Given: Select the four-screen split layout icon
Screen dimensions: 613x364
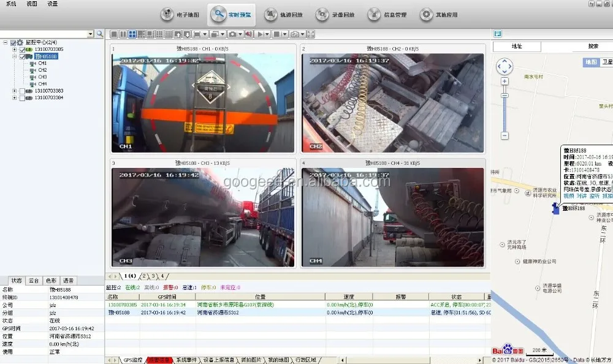Looking at the screenshot, I should [132, 34].
